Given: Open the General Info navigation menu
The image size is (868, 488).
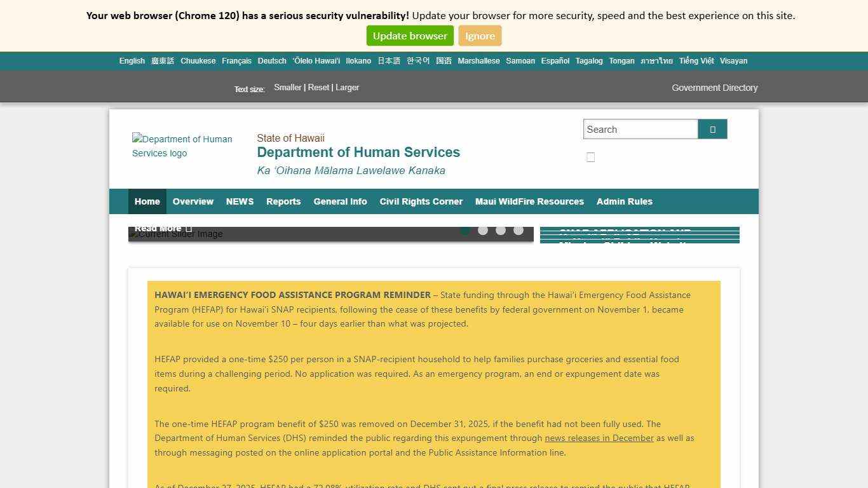Looking at the screenshot, I should pos(340,201).
